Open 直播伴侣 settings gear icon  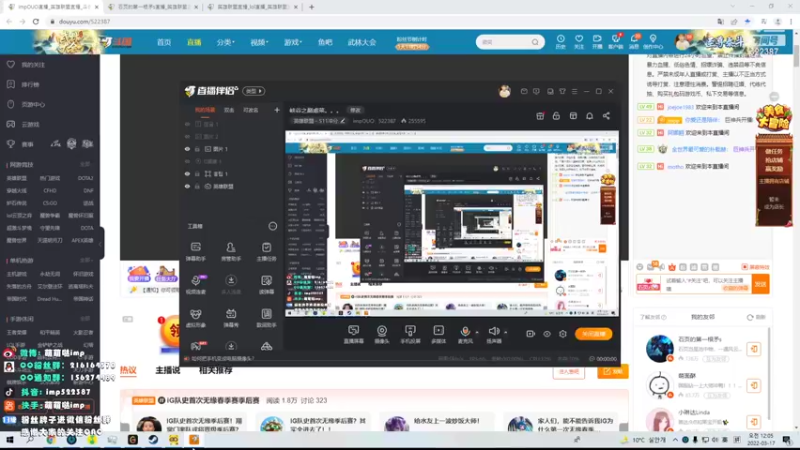pyautogui.click(x=563, y=334)
